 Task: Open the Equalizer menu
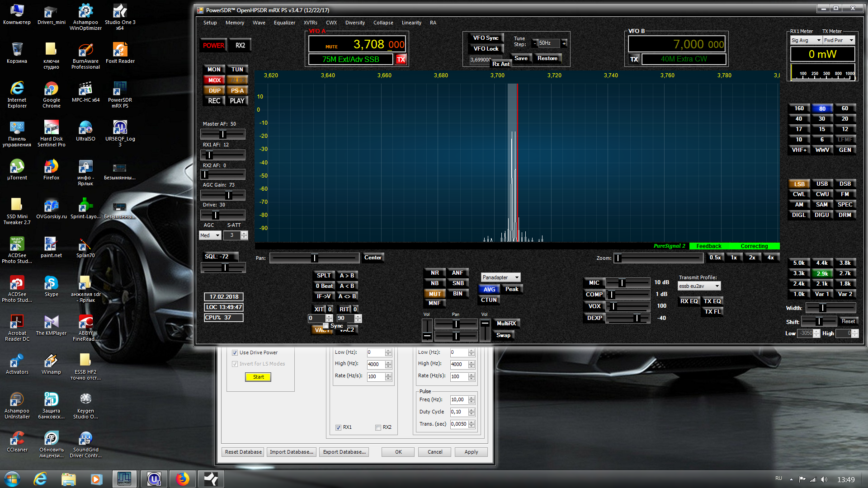284,23
